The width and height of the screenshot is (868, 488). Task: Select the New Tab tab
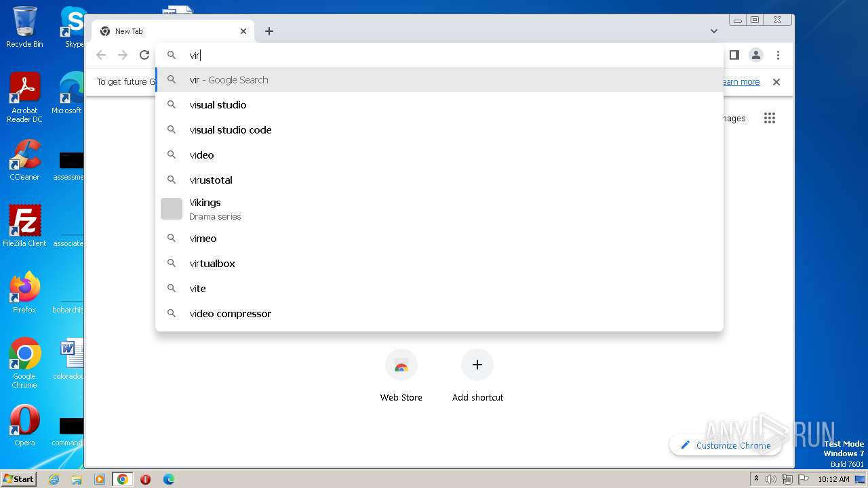pyautogui.click(x=173, y=31)
